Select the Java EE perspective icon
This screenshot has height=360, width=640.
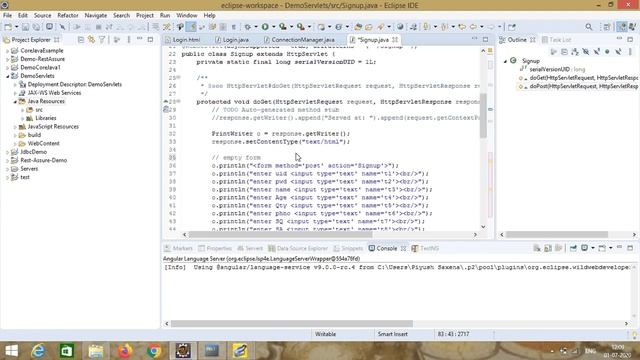point(622,27)
